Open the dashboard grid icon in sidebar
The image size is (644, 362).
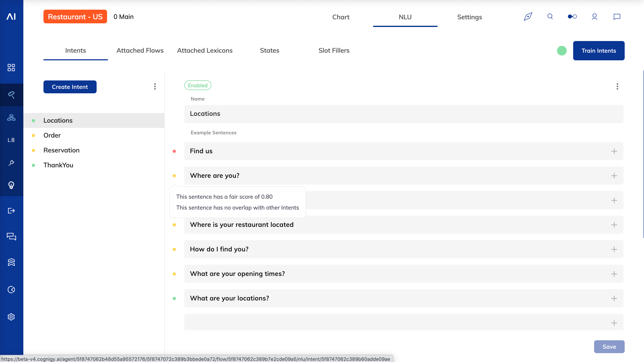(11, 68)
